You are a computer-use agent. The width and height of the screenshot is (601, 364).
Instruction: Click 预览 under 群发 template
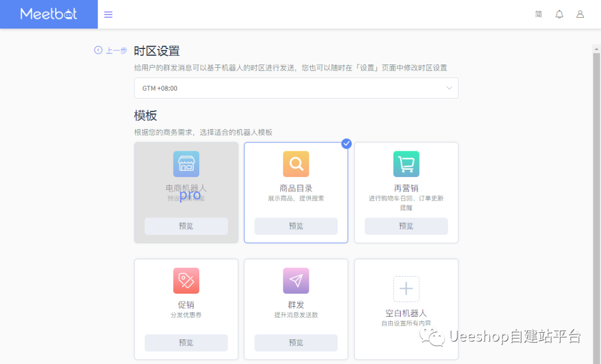pos(296,343)
